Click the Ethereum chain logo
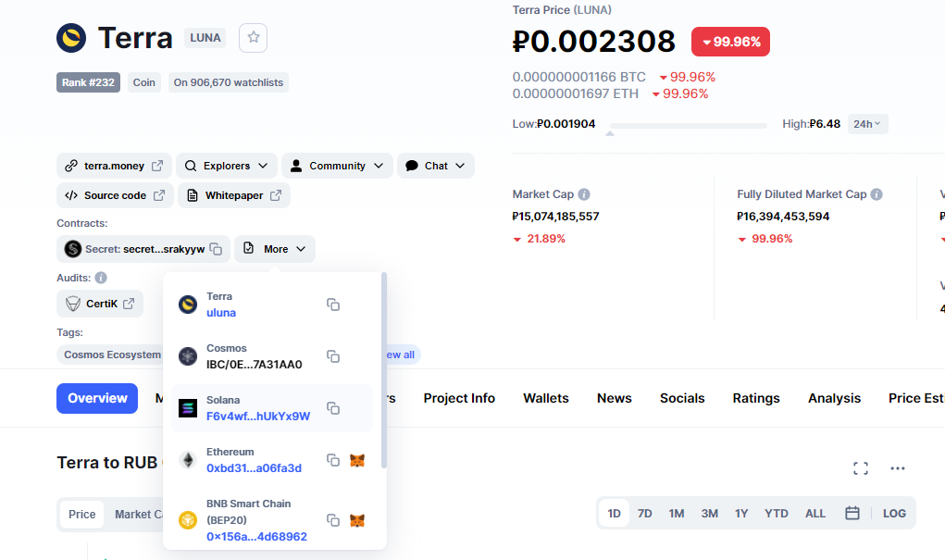Screen dimensions: 945x560 [188, 460]
